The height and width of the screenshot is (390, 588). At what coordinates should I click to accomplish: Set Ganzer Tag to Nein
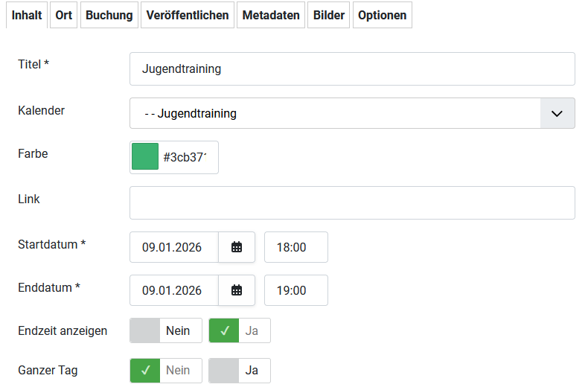pyautogui.click(x=166, y=370)
